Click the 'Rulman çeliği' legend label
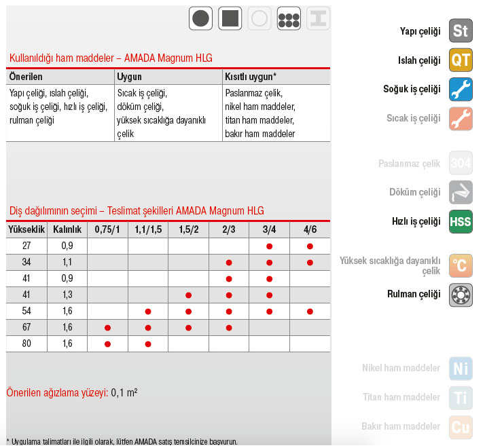485x448 pixels. pos(414,295)
